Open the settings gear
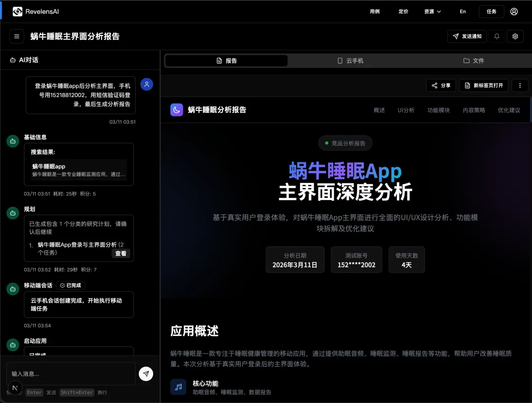532x403 pixels. pos(515,36)
